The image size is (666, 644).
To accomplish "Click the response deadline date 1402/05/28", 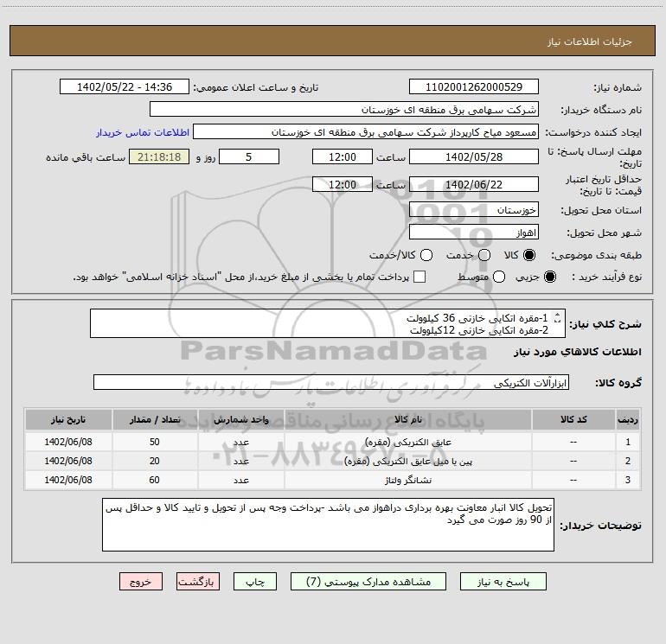I will point(474,157).
